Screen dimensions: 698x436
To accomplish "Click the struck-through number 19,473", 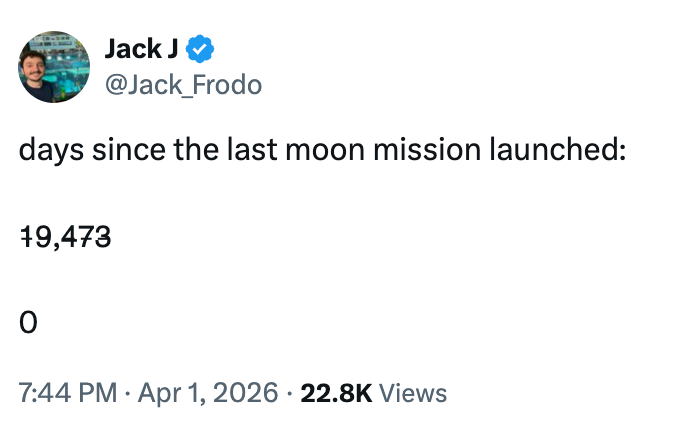I will point(65,238).
